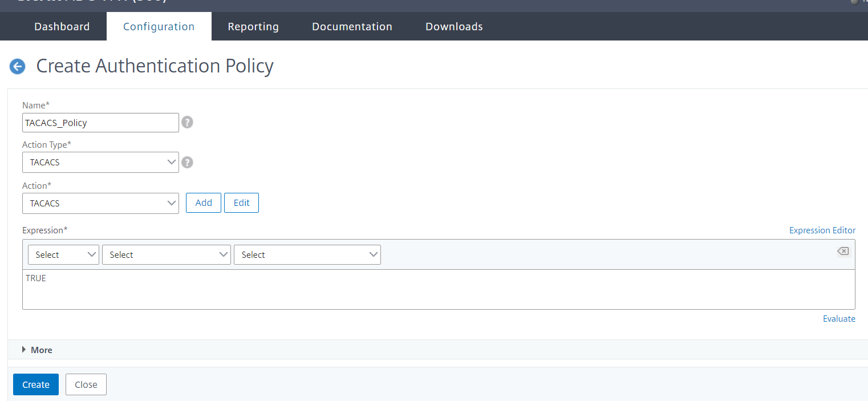
Task: Go to the Documentation tab
Action: [352, 26]
